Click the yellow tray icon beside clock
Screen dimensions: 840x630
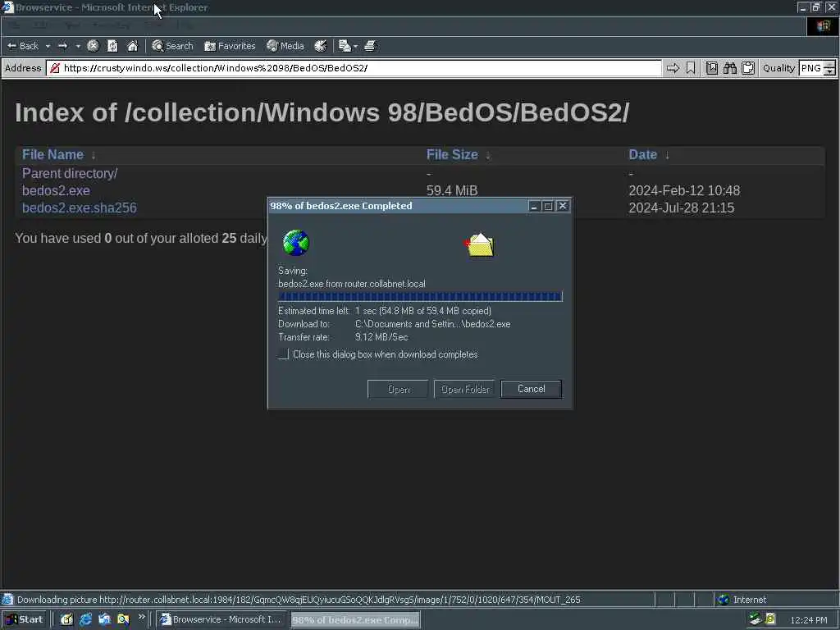pyautogui.click(x=769, y=619)
